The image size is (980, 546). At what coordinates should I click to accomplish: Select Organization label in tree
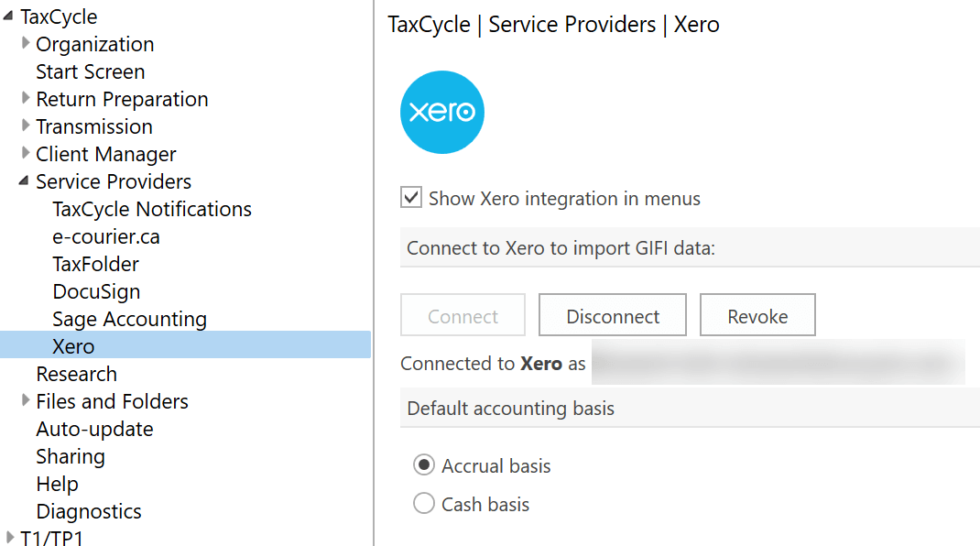[95, 44]
